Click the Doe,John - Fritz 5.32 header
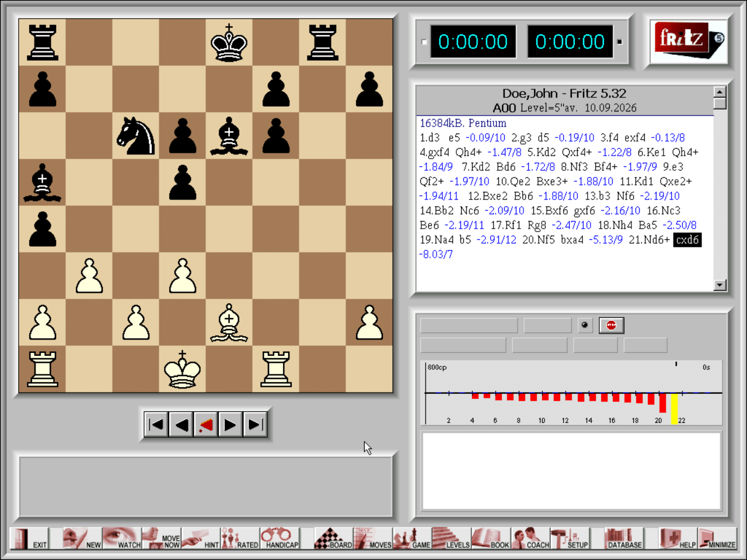Viewport: 747px width, 560px height. (564, 93)
